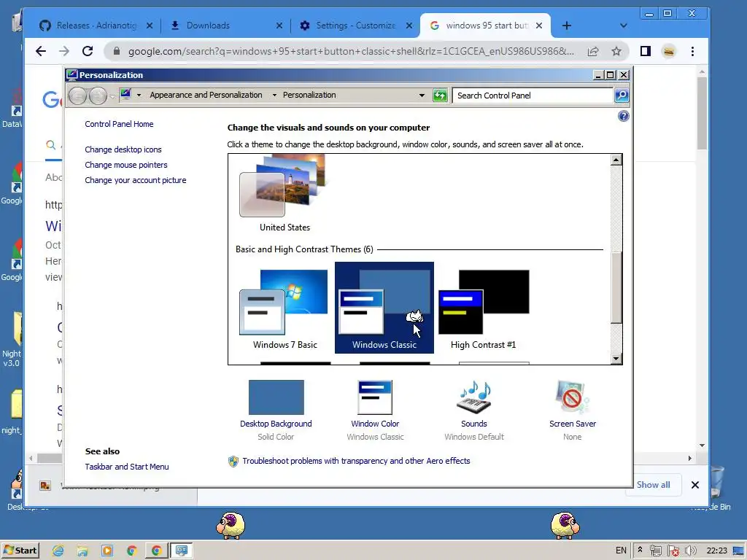
Task: Open the Sounds settings icon
Action: click(x=474, y=397)
